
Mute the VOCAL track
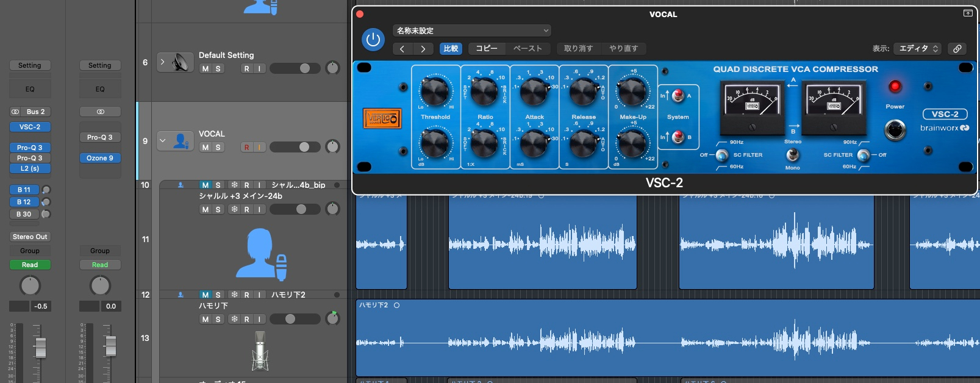pos(206,148)
